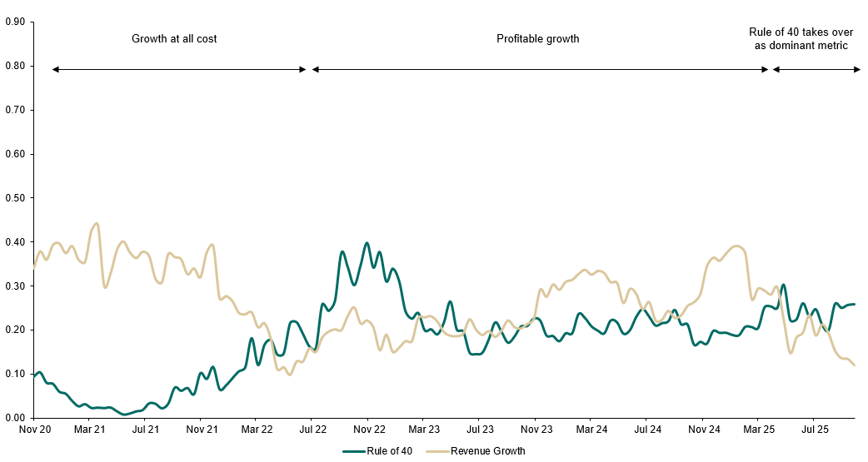The height and width of the screenshot is (462, 868).
Task: Click the Mar 25 x-axis label
Action: click(758, 430)
